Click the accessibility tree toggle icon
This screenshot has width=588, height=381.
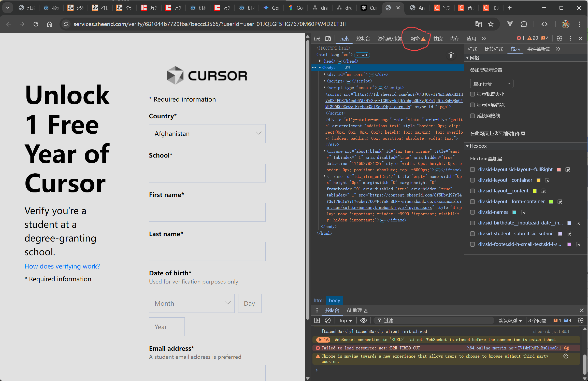tap(451, 55)
